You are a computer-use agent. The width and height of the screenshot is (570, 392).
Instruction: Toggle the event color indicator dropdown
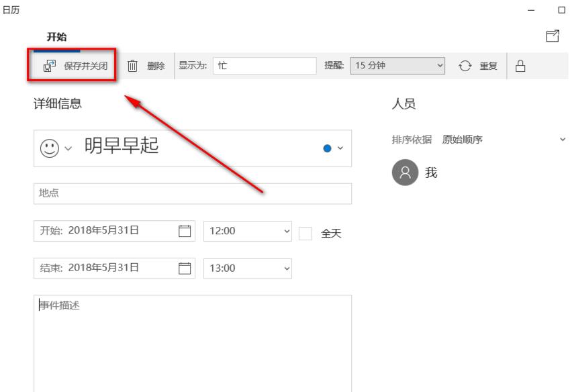point(339,148)
